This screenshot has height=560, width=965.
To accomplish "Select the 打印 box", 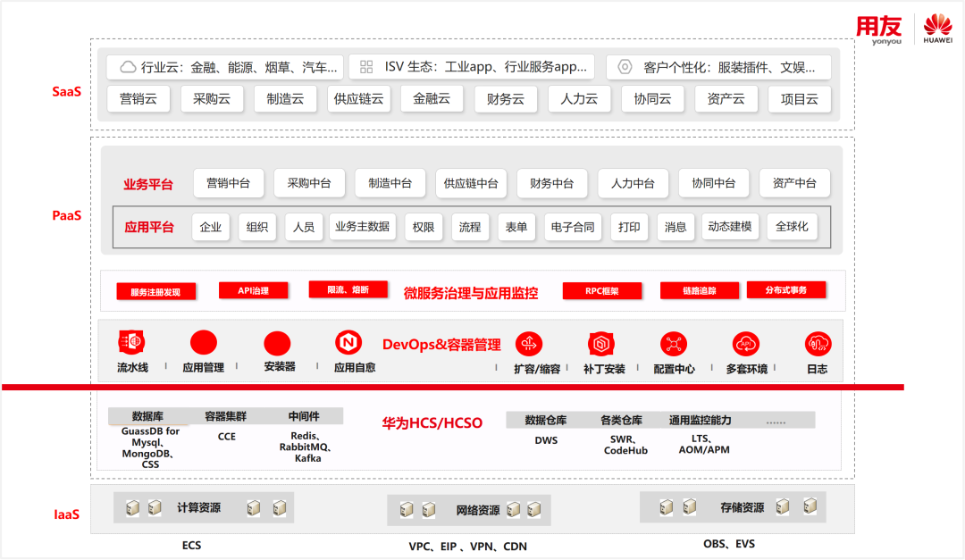I will (629, 227).
